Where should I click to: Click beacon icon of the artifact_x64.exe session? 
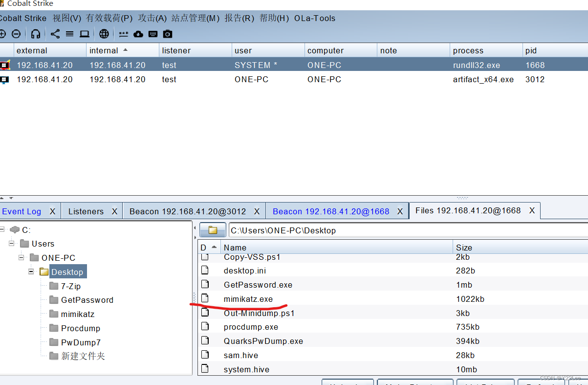click(x=4, y=79)
